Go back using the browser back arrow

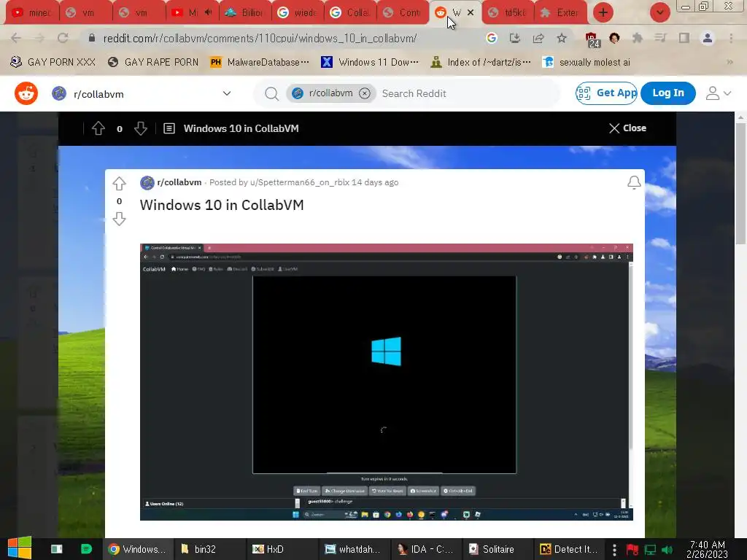(x=16, y=38)
